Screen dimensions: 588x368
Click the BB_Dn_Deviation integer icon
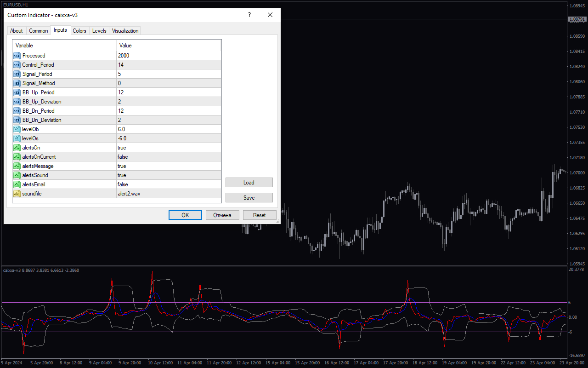coord(17,120)
